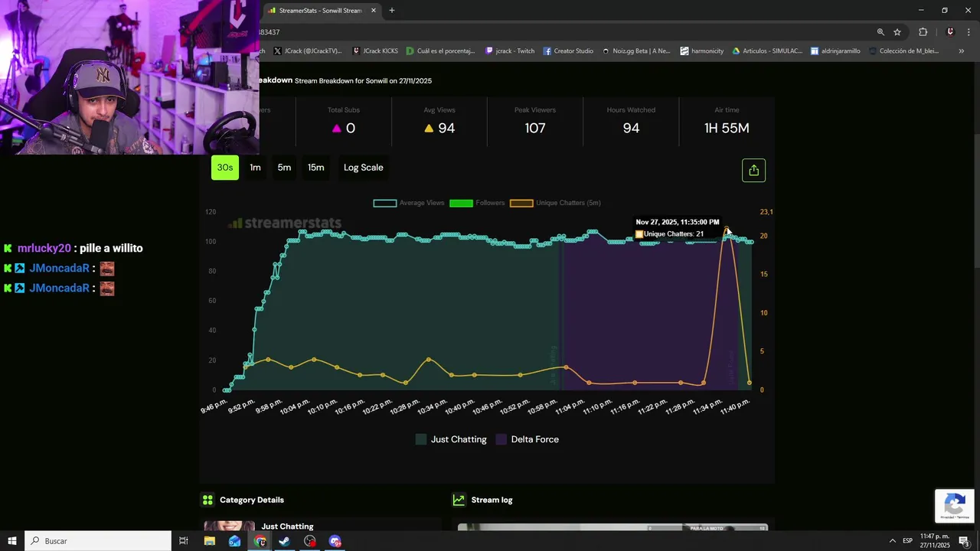Click the emote in JMoncadaR's first message

(x=107, y=269)
